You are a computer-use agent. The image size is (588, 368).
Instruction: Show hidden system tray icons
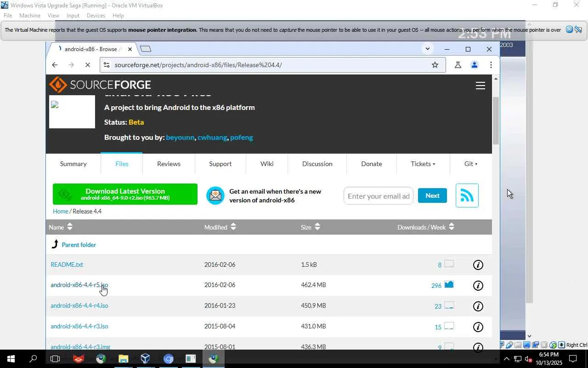click(x=507, y=359)
